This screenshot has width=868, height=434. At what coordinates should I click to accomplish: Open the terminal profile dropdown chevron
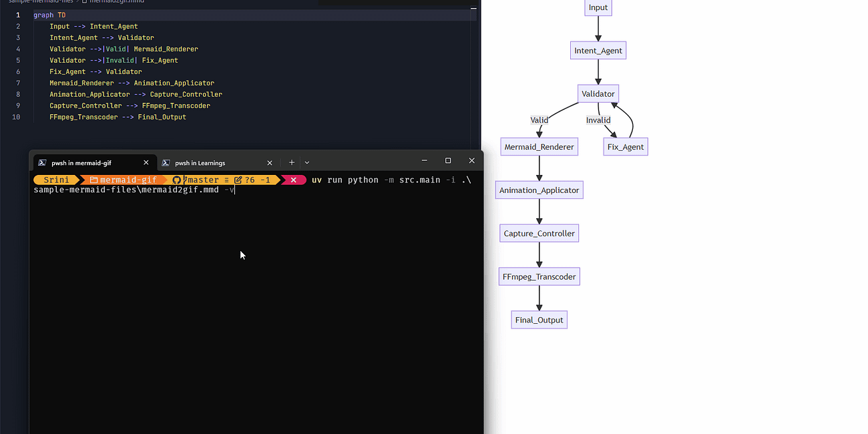coord(307,162)
